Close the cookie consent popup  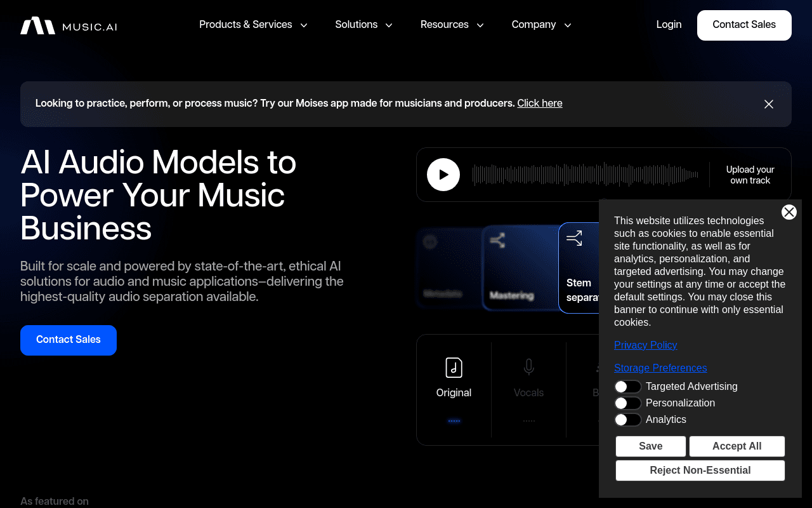(789, 212)
